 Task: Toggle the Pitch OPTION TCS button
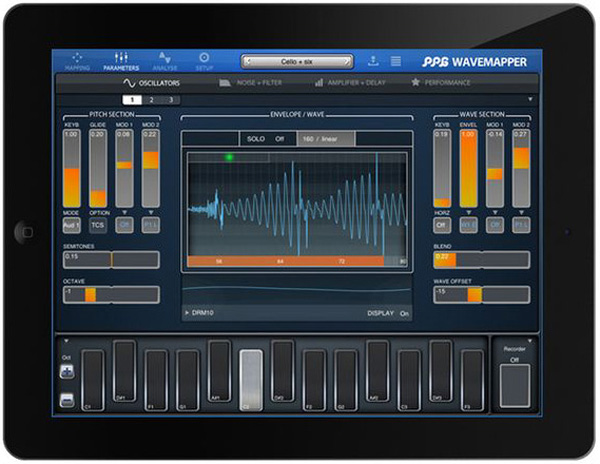(98, 225)
